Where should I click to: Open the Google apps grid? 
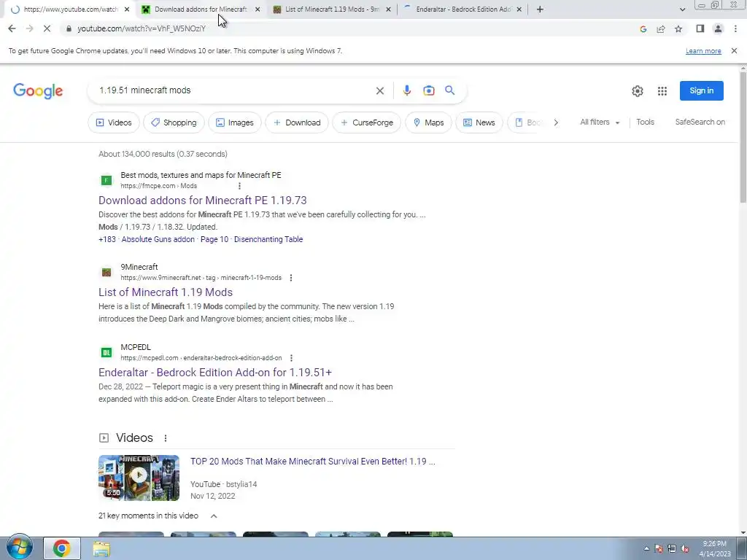tap(662, 91)
